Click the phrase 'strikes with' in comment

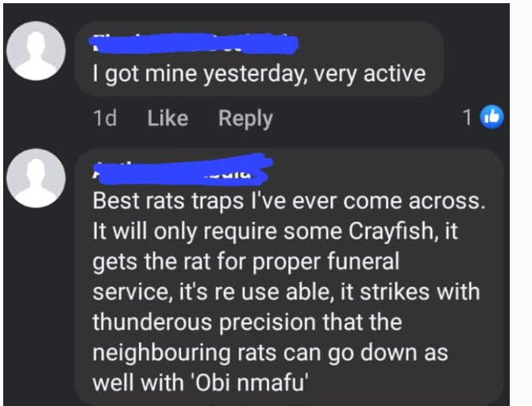(x=420, y=292)
